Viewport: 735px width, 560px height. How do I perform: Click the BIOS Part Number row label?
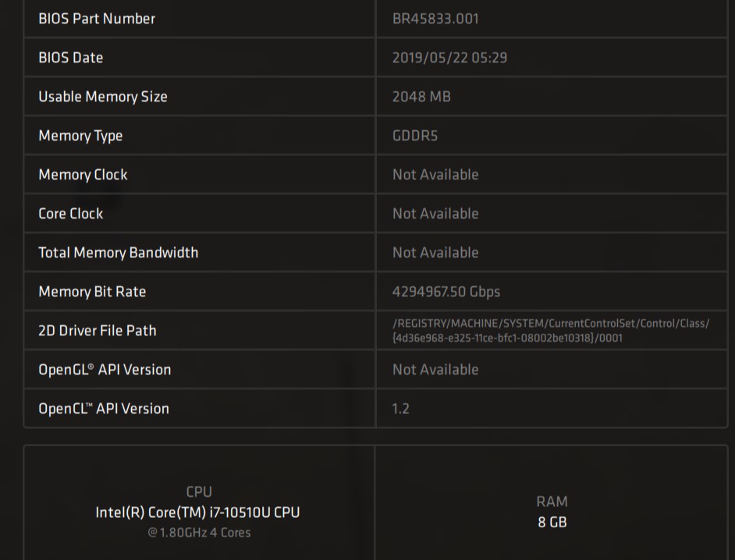click(97, 19)
